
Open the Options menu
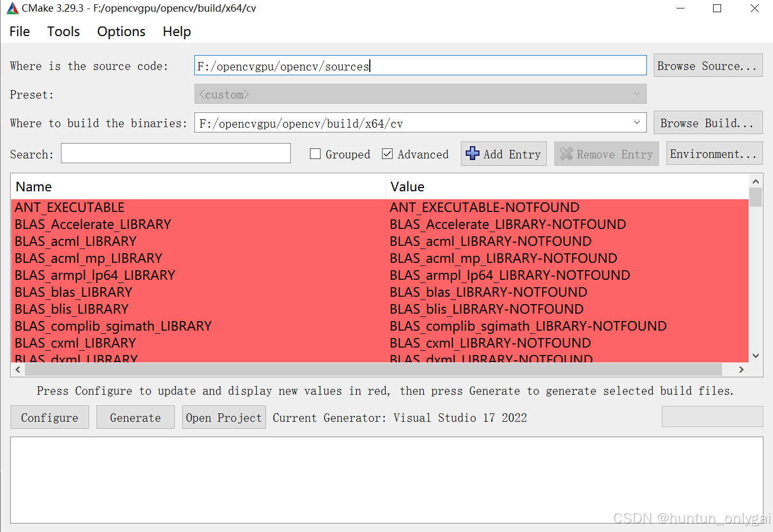click(x=121, y=31)
